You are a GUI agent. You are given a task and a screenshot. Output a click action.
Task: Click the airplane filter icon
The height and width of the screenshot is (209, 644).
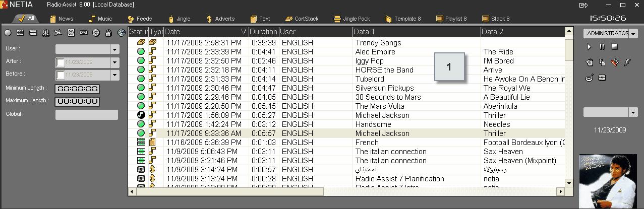(x=58, y=33)
